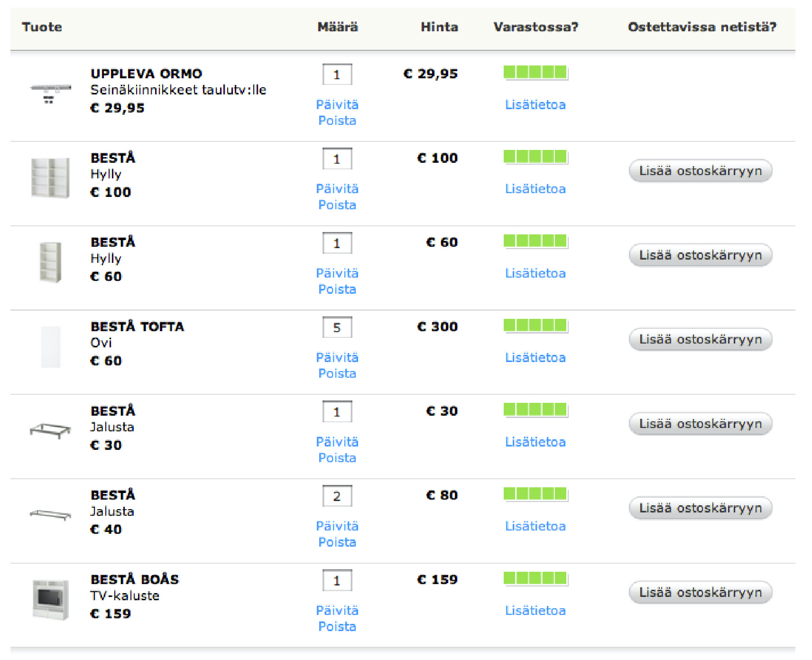The height and width of the screenshot is (660, 812).
Task: Click Päivitä for BESTÅ BOÅS TV-kaluste
Action: pos(337,610)
